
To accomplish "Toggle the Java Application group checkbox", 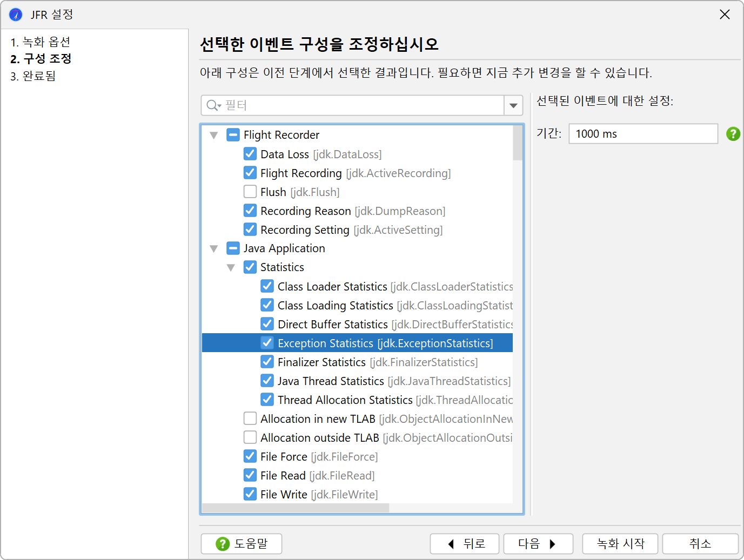I will [x=233, y=248].
